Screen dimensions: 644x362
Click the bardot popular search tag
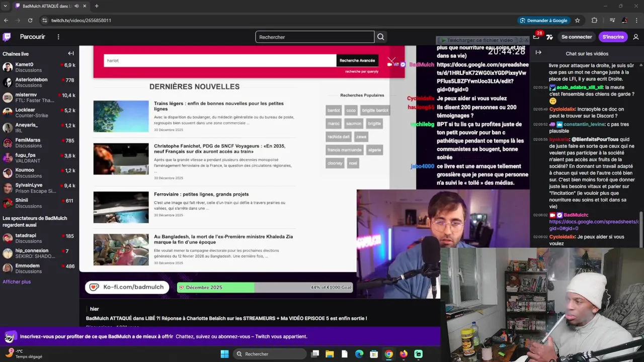click(x=334, y=110)
